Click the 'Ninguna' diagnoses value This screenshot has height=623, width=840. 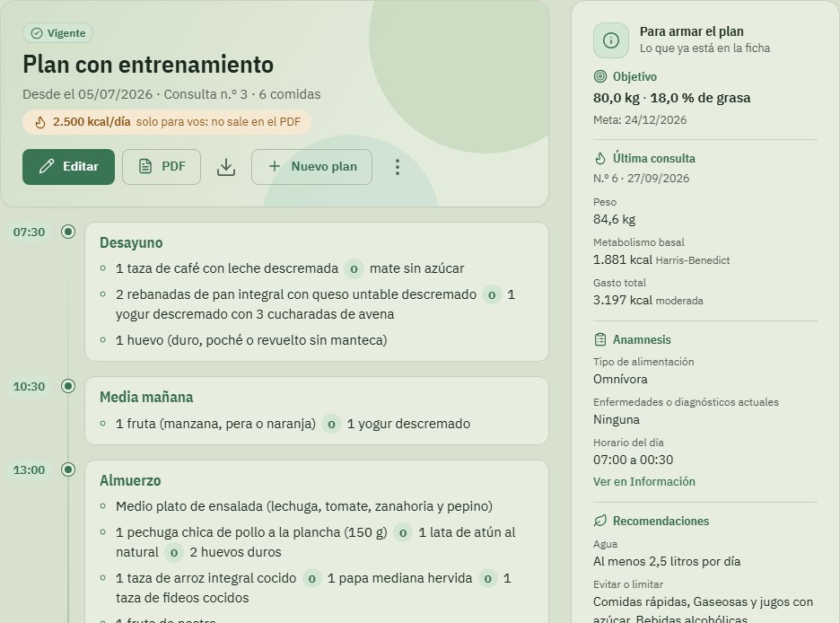click(x=616, y=419)
